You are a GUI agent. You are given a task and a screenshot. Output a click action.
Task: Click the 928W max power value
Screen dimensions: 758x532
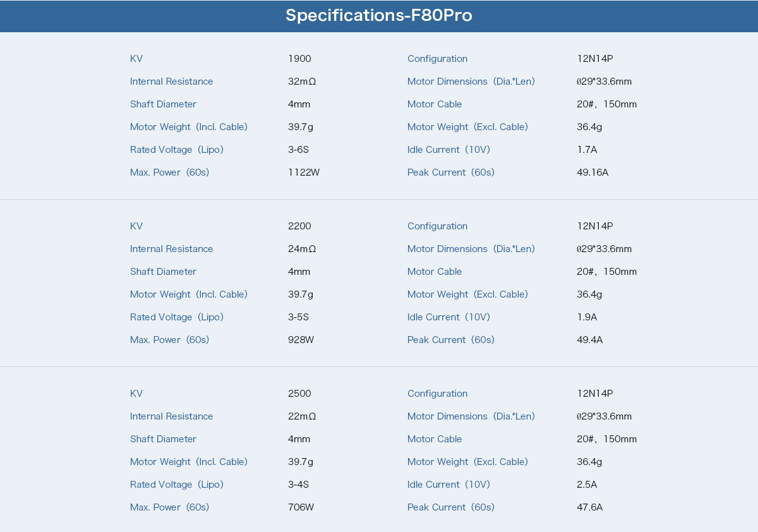[x=301, y=340]
